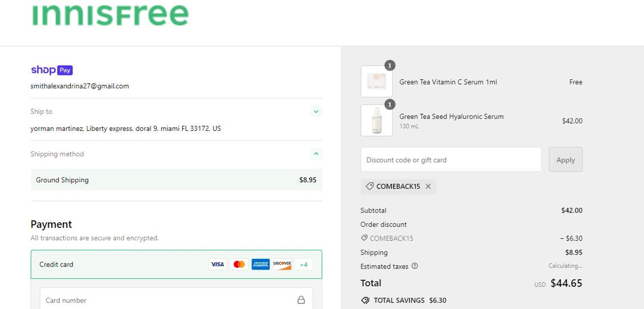This screenshot has height=309, width=644.
Task: Click the Free price label
Action: [576, 82]
